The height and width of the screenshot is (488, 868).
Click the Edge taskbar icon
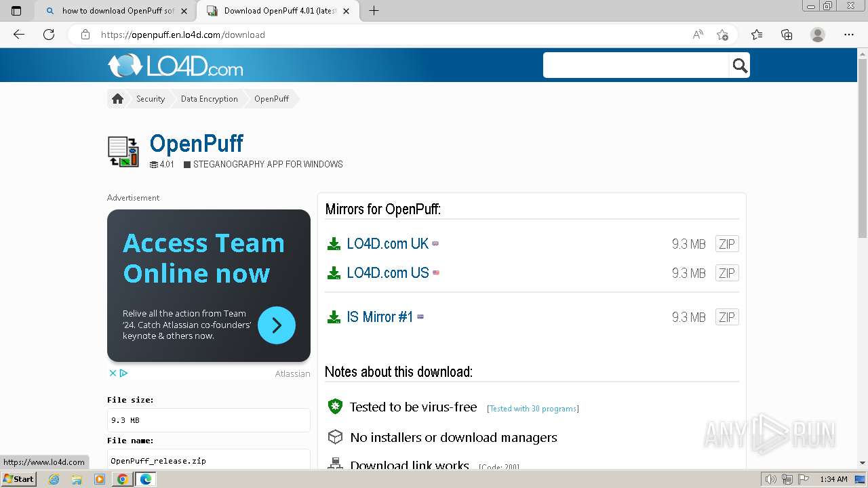145,479
